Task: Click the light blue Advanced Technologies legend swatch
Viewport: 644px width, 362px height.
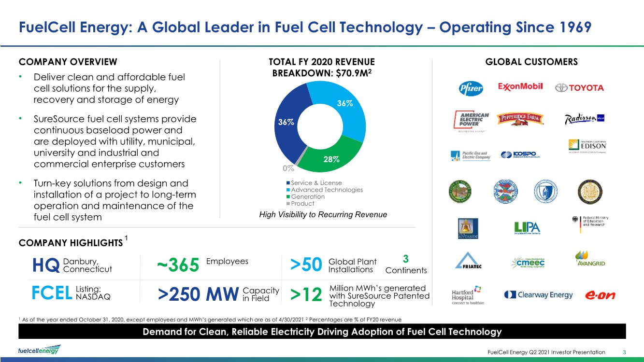Action: [x=288, y=190]
